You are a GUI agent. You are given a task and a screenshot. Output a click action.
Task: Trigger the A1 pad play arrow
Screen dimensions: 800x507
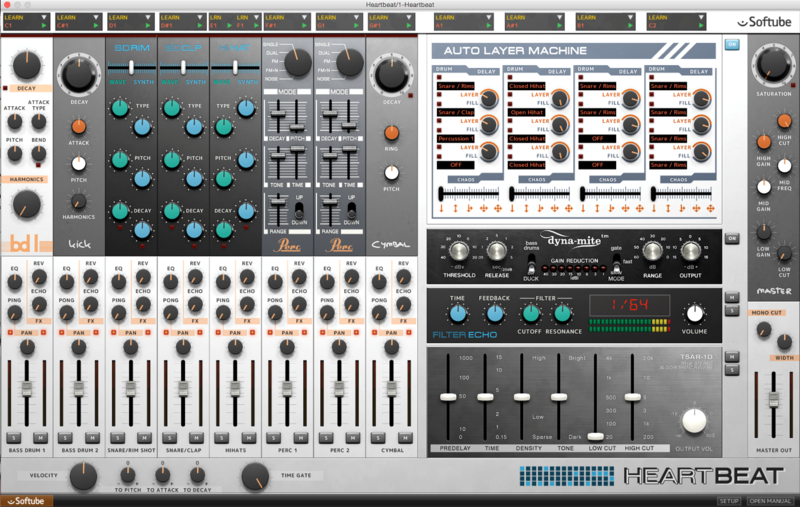[488, 25]
